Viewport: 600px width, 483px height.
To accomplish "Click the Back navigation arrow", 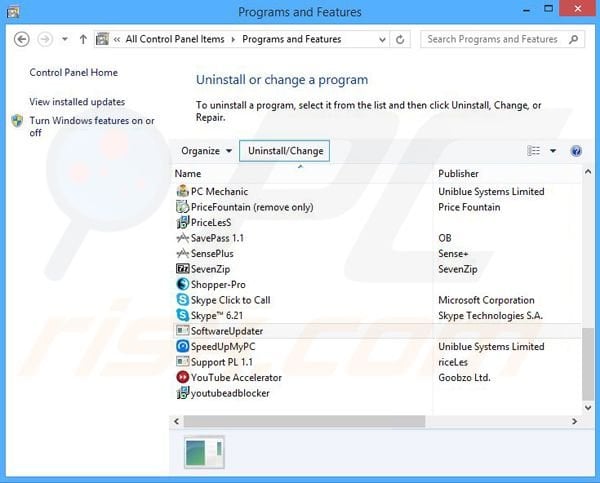I will pyautogui.click(x=21, y=39).
